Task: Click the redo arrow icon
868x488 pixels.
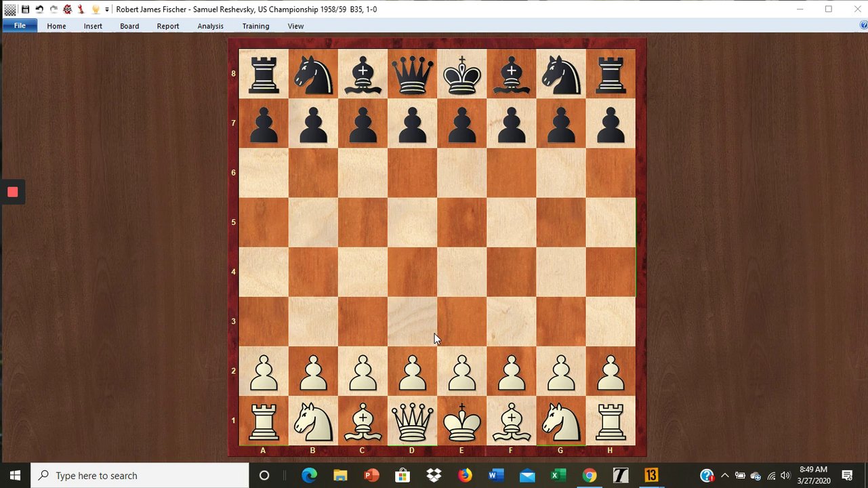Action: tap(54, 9)
